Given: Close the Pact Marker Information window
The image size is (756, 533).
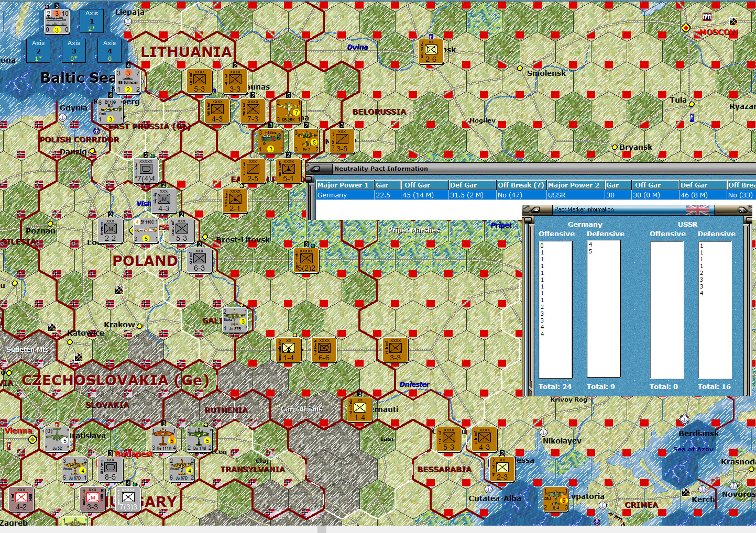Looking at the screenshot, I should click(x=742, y=209).
